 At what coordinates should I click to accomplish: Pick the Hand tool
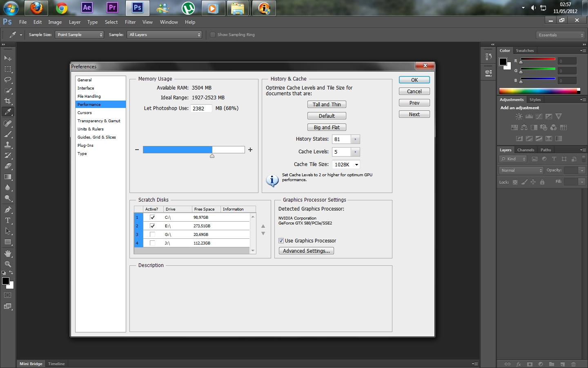click(x=8, y=254)
